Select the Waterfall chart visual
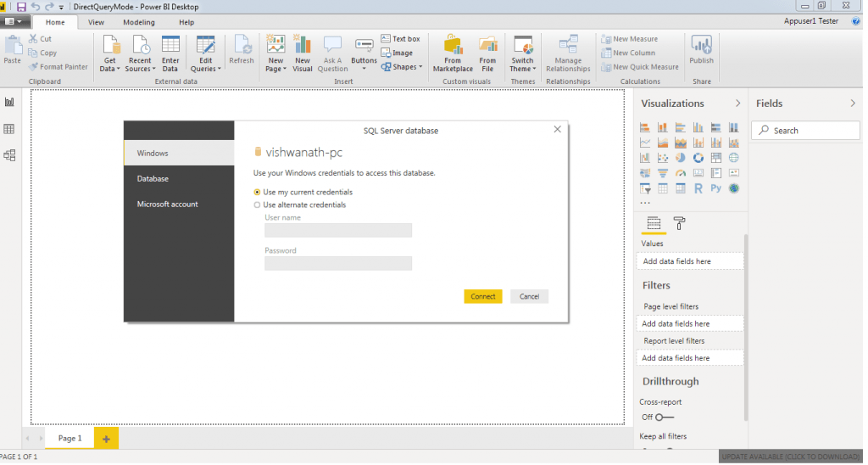 [645, 158]
